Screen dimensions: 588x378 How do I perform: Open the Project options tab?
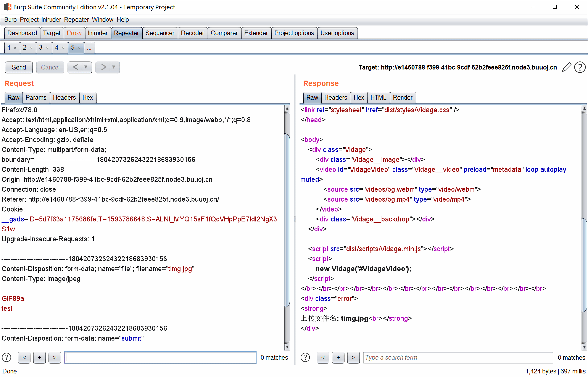(294, 33)
